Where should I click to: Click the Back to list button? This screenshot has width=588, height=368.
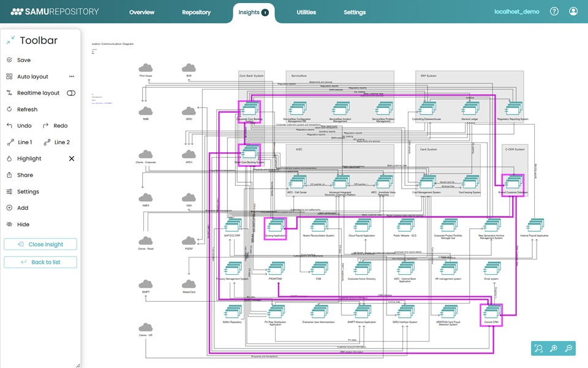click(40, 262)
